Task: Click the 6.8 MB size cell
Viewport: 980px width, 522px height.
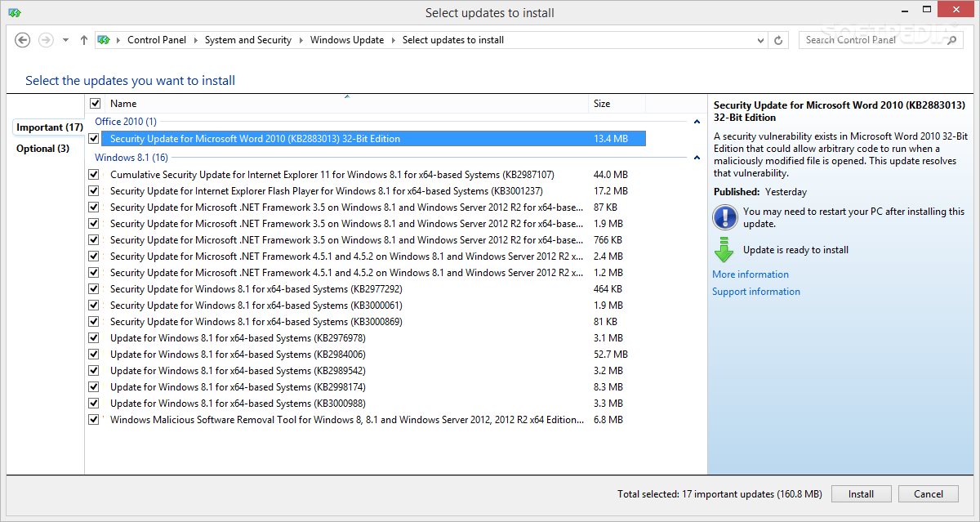Action: (x=608, y=420)
